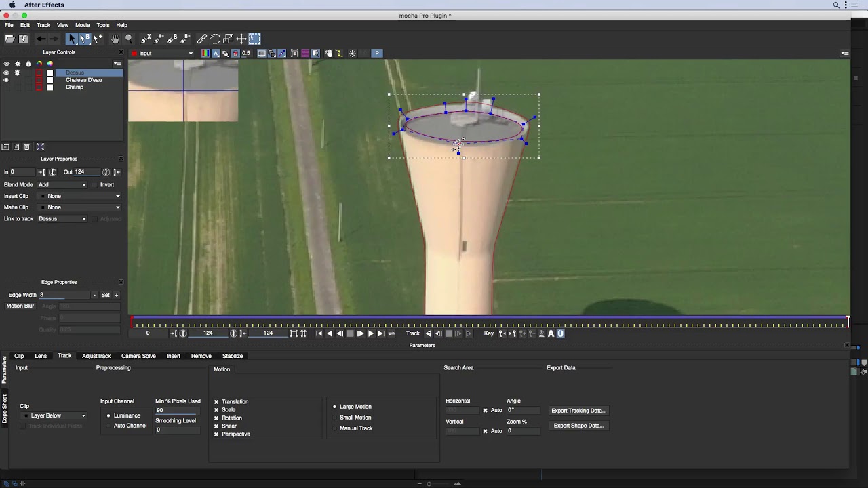Click the Autokey A button

[x=551, y=333]
